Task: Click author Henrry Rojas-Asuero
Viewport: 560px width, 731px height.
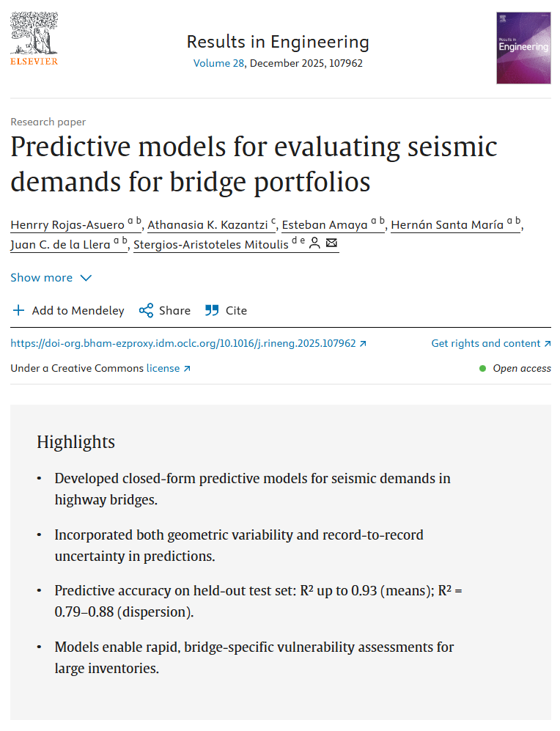Action: (67, 224)
